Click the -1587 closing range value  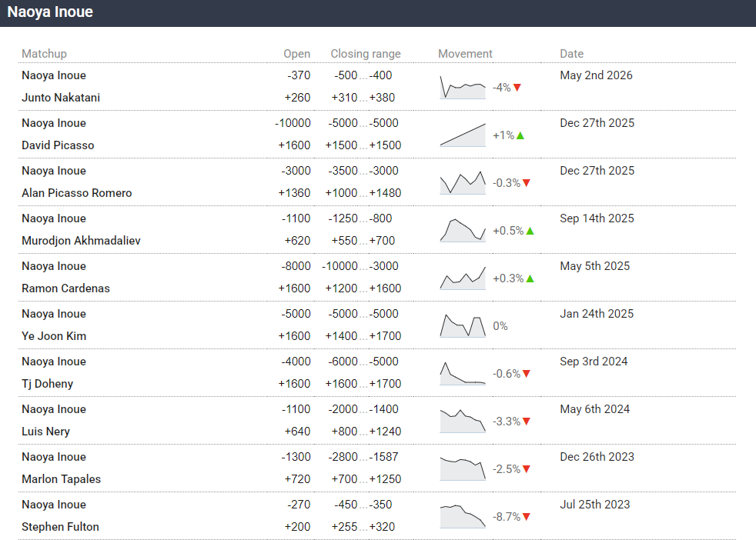point(384,457)
